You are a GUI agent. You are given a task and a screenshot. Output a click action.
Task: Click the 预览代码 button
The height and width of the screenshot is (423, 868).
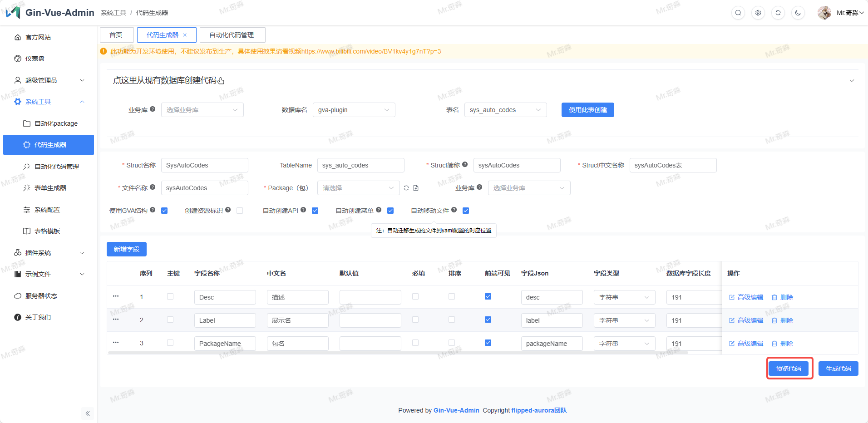pos(789,369)
